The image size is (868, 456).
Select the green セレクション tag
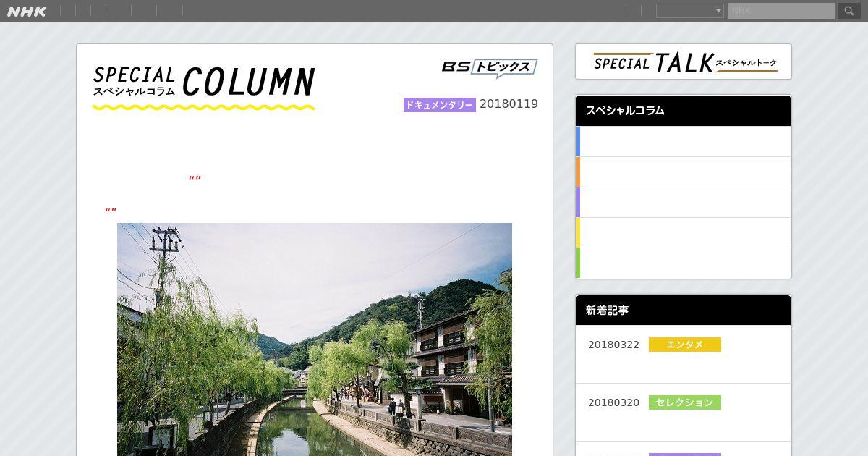pyautogui.click(x=685, y=402)
